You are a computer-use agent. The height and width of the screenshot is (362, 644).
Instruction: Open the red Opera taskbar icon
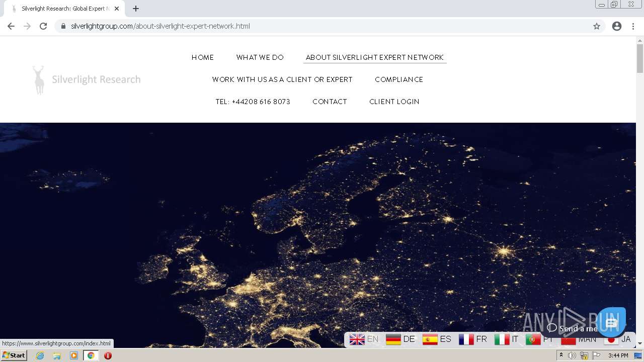pyautogui.click(x=108, y=355)
